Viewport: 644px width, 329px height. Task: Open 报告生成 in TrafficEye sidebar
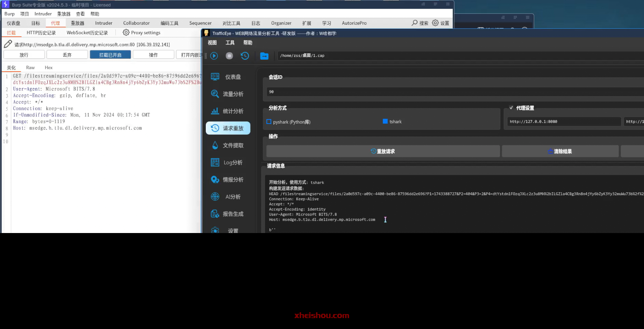[x=228, y=213]
